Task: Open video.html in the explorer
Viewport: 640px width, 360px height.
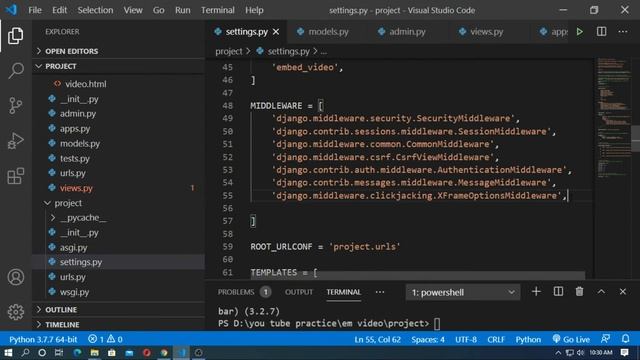Action: click(x=118, y=84)
